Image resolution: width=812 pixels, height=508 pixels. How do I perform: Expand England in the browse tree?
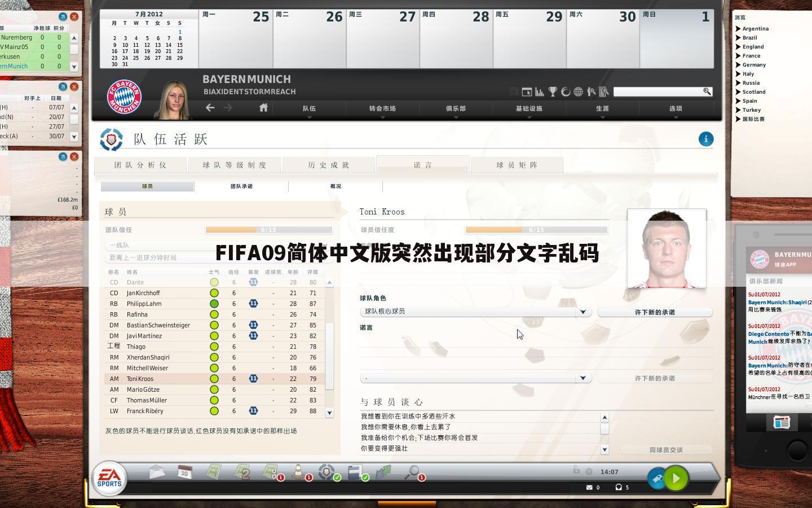[738, 47]
